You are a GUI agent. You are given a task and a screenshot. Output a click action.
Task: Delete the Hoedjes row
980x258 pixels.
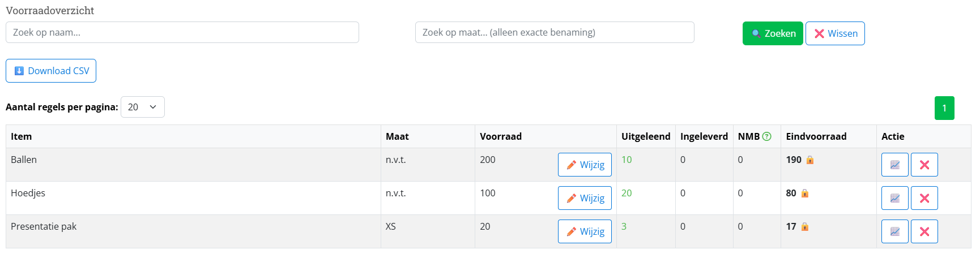[x=924, y=198]
